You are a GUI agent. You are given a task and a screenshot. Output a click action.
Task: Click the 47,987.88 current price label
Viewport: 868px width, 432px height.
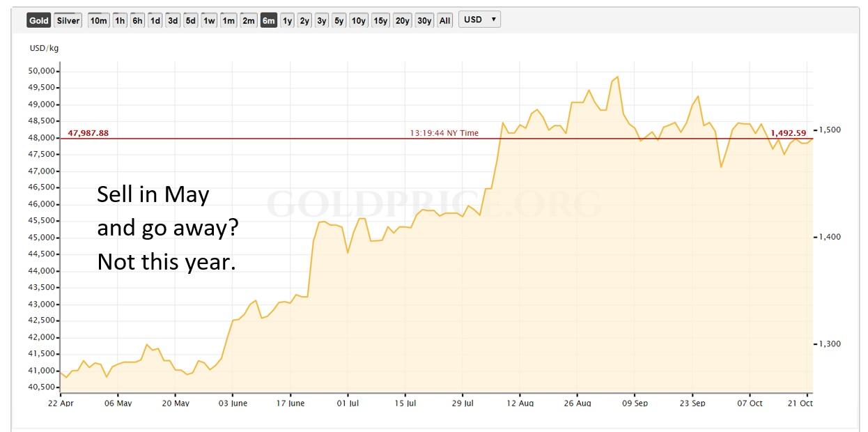point(88,133)
